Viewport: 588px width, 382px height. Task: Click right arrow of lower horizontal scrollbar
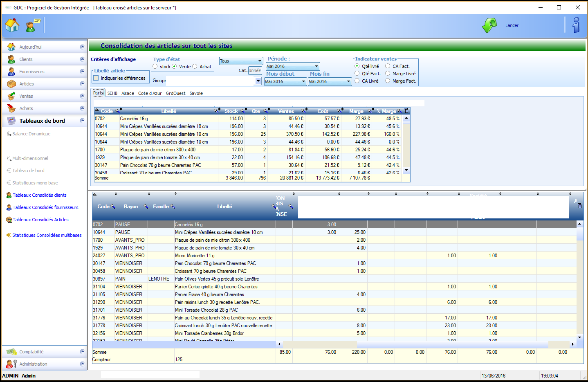pos(572,344)
